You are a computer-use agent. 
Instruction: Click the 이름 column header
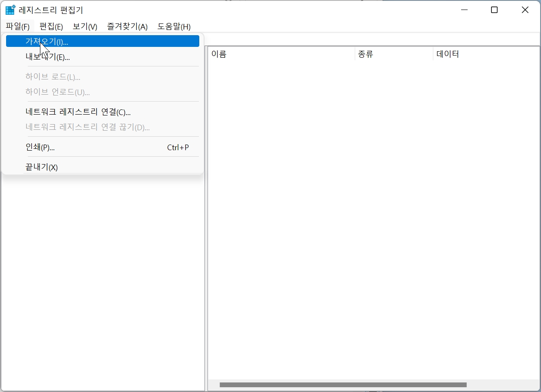click(219, 54)
